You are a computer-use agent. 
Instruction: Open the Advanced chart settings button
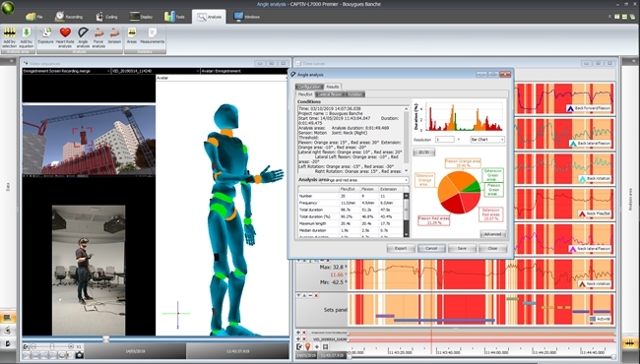point(493,234)
